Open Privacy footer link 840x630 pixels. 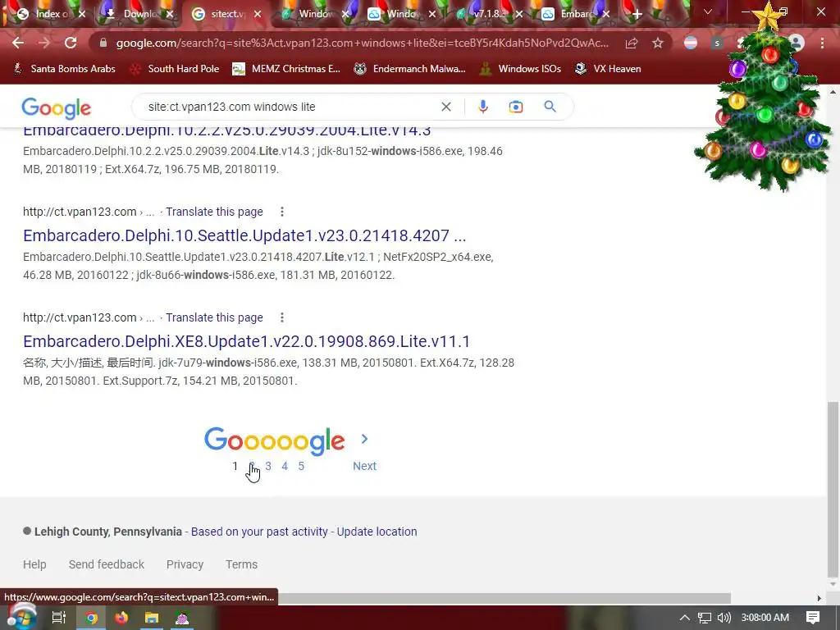click(x=185, y=564)
